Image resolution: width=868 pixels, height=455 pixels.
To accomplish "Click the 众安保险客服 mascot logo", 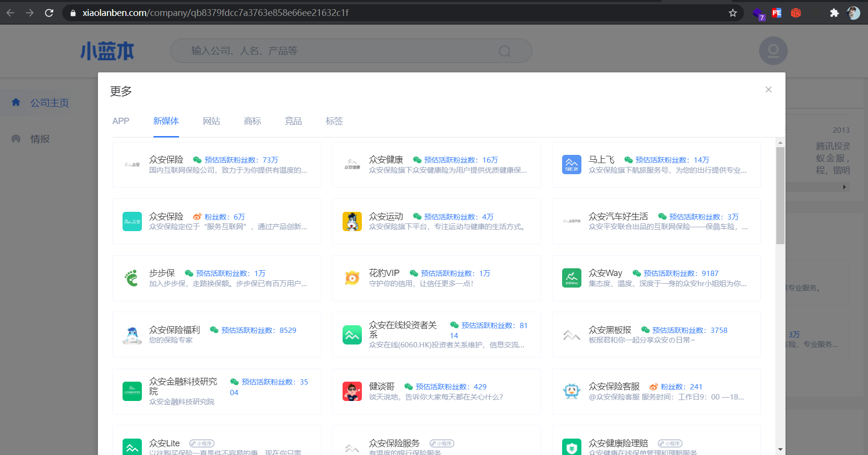I will coord(572,391).
